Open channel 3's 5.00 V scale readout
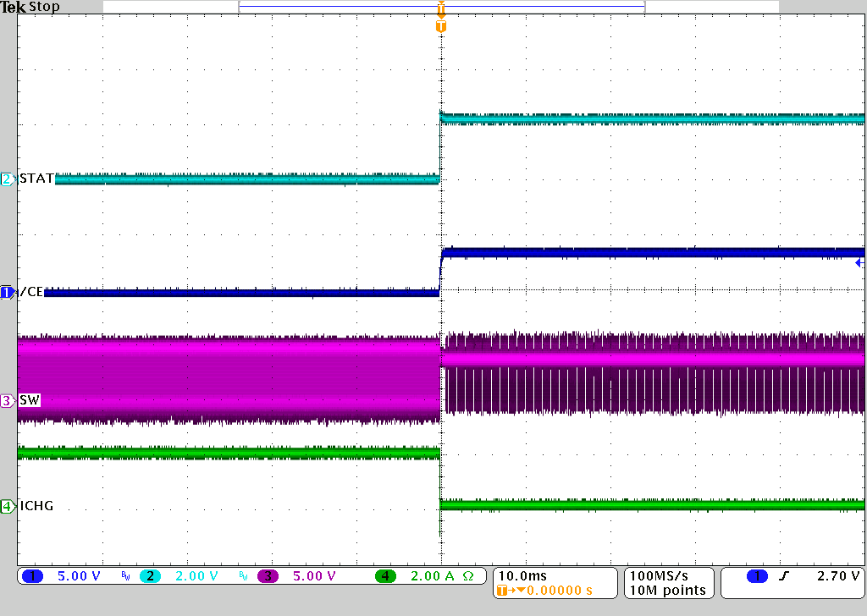867x616 pixels. click(x=315, y=576)
